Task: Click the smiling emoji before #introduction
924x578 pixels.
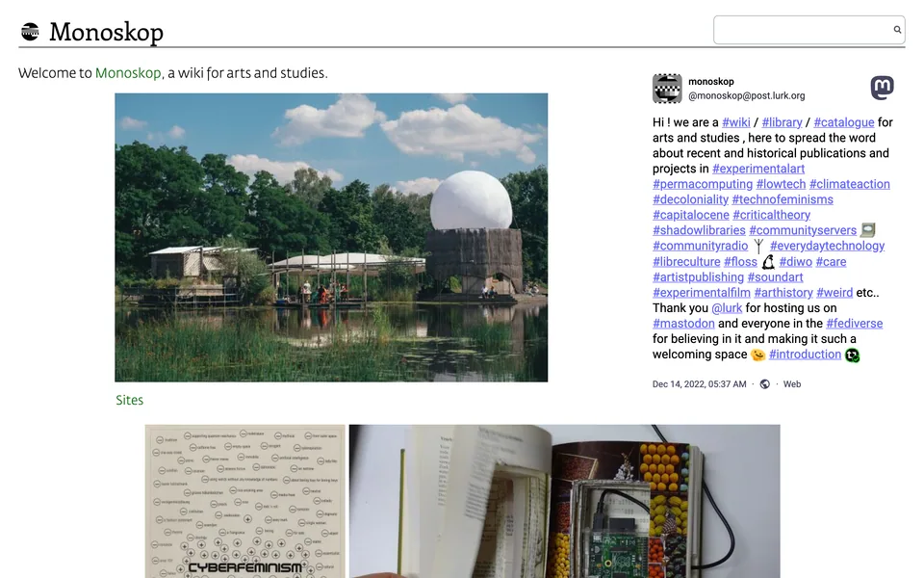Action: (757, 355)
